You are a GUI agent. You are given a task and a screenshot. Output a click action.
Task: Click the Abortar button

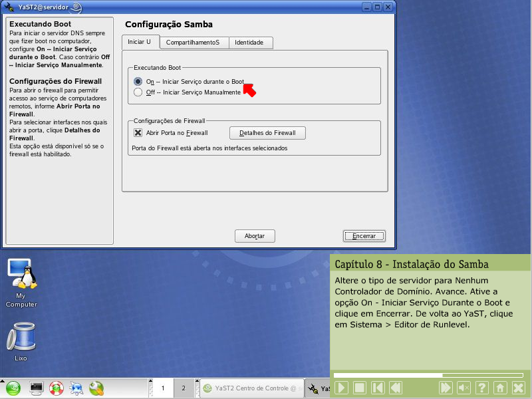[255, 236]
